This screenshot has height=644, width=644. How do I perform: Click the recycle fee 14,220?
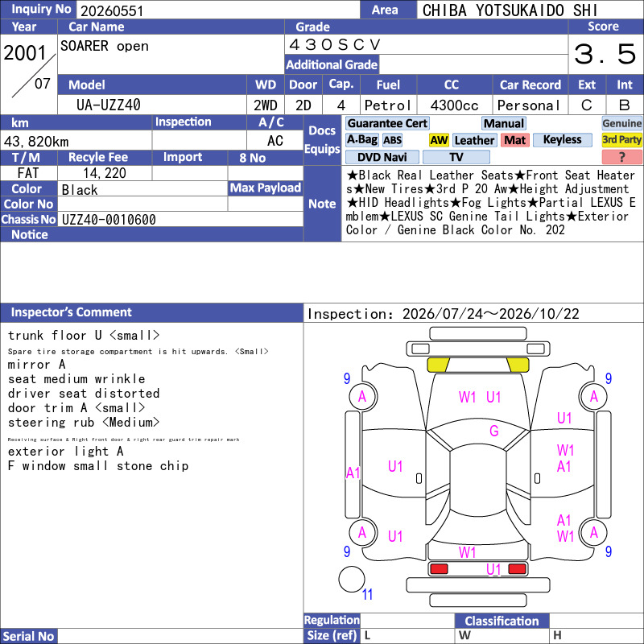105,173
